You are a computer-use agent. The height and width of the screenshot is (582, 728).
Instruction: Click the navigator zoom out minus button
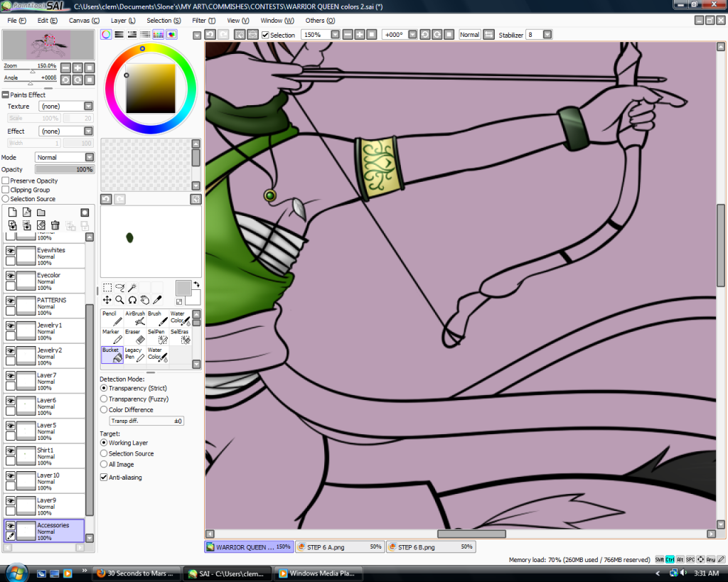pyautogui.click(x=66, y=68)
